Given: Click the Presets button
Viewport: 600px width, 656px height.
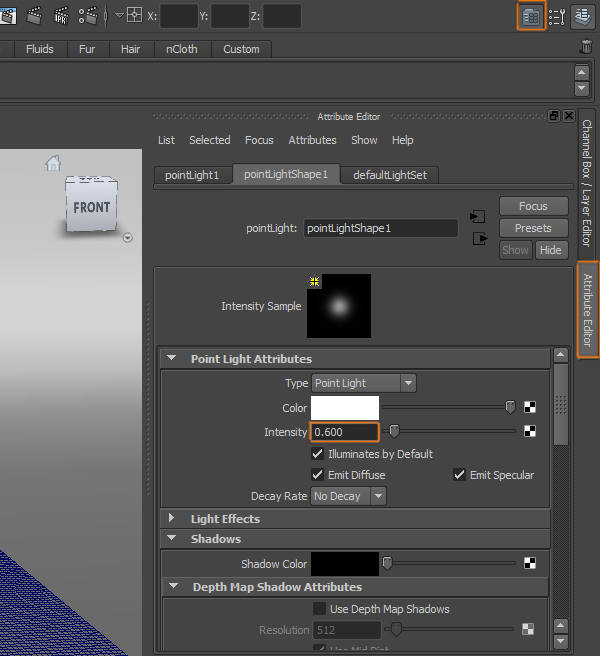Looking at the screenshot, I should click(533, 228).
